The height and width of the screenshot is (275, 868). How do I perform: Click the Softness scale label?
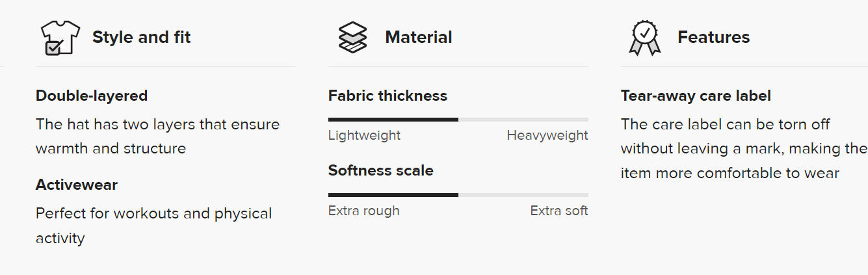click(380, 170)
